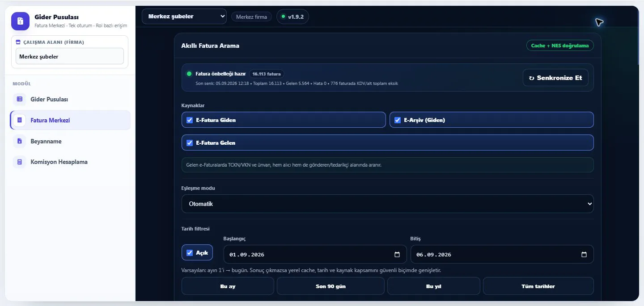Open Gider Pusulası module in sidebar
This screenshot has width=644, height=306.
point(70,99)
